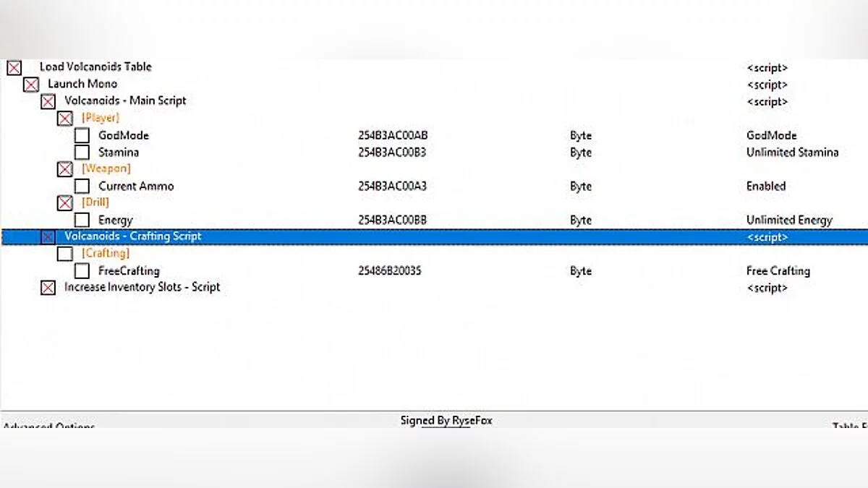Viewport: 868px width, 488px height.
Task: Click the Free Crafting value field
Action: 778,271
